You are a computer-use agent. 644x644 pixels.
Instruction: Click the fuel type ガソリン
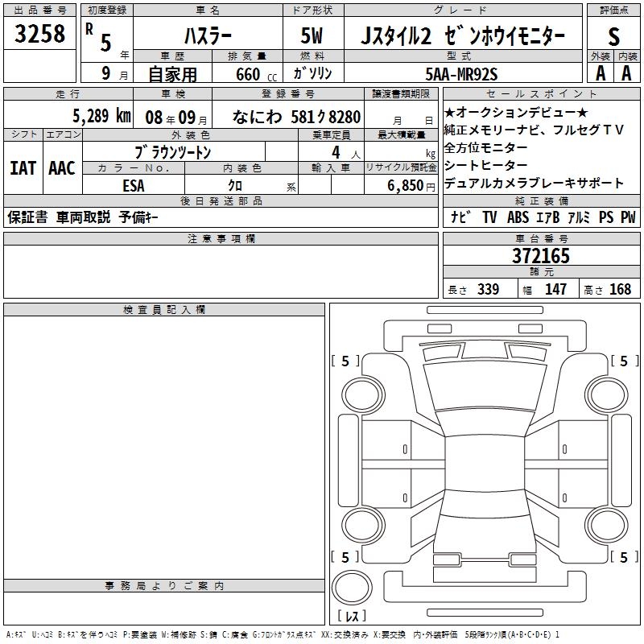(312, 73)
